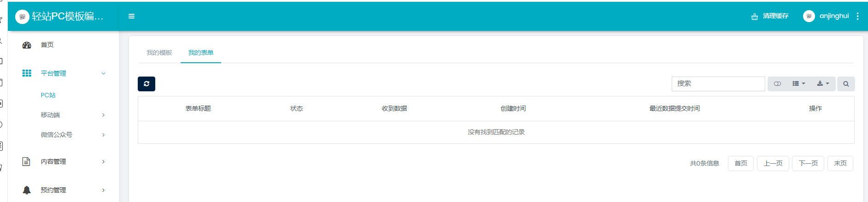868x202 pixels.
Task: Collapse the 平台管理 sidebar section
Action: pos(103,73)
